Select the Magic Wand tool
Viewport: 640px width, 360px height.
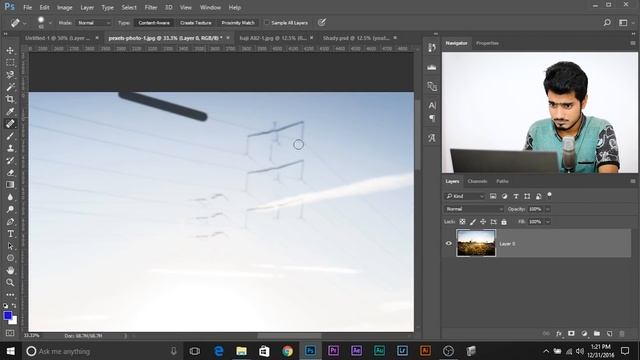(x=10, y=87)
